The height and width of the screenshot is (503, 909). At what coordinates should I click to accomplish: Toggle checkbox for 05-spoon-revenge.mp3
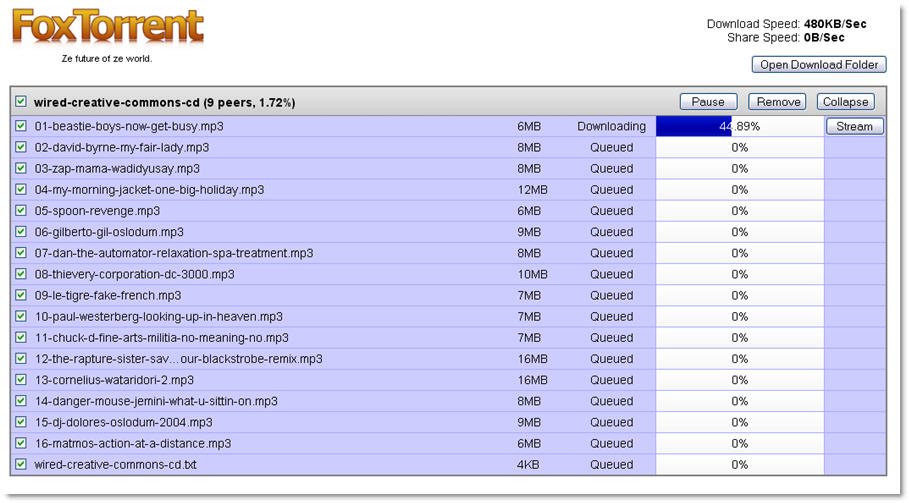21,211
